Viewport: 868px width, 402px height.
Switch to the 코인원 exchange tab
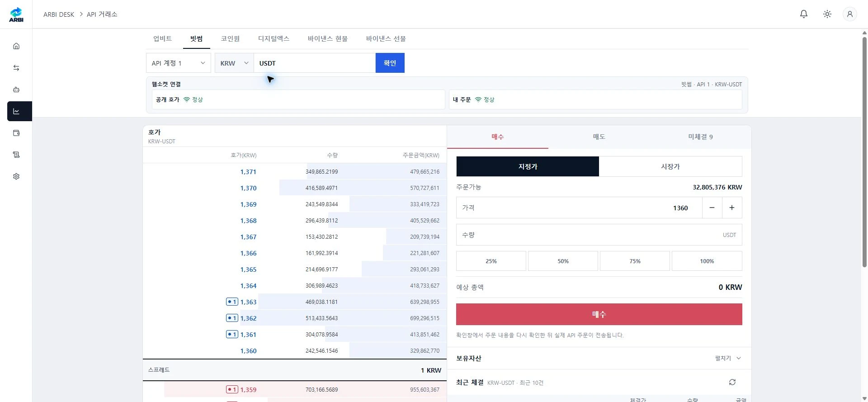pyautogui.click(x=230, y=38)
